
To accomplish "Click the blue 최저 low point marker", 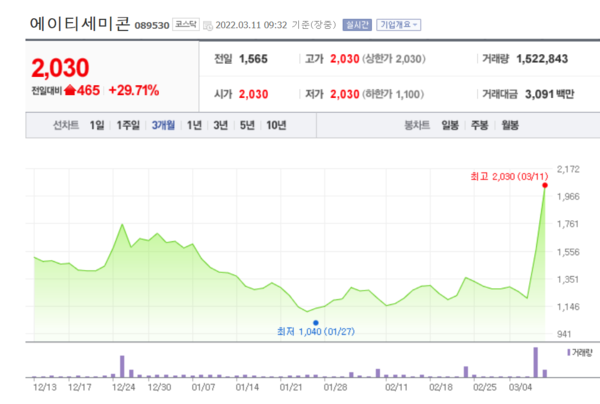I will pos(316,323).
